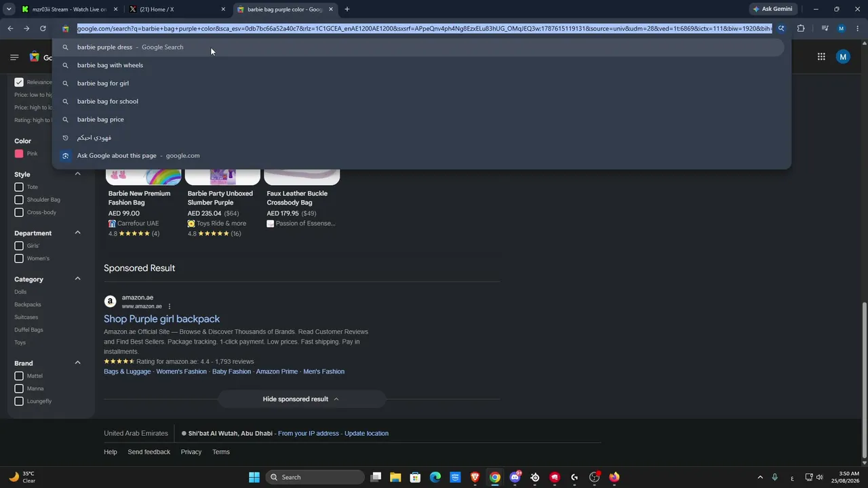Toggle the Relevance sort checkbox
Viewport: 868px width, 488px height.
tap(19, 82)
